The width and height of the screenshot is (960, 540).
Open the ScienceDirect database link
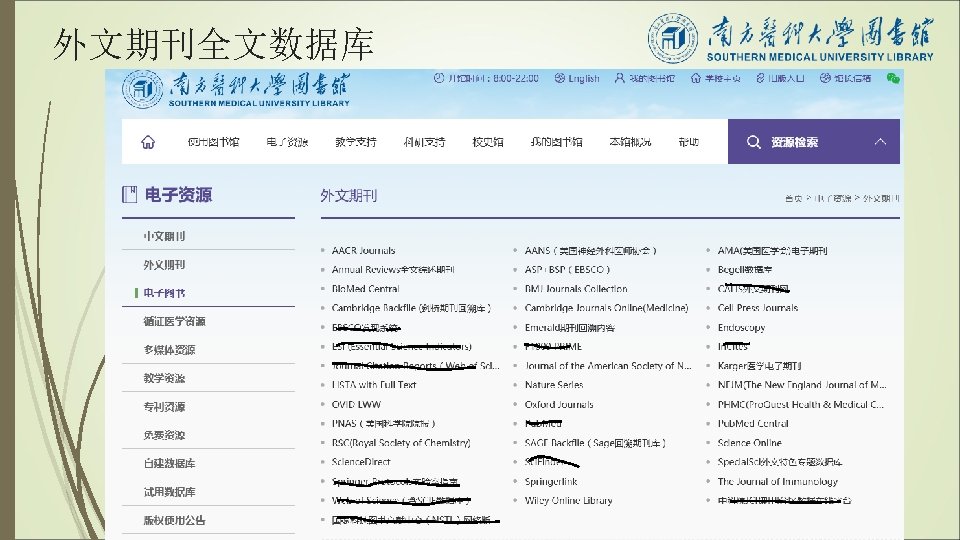tap(361, 462)
